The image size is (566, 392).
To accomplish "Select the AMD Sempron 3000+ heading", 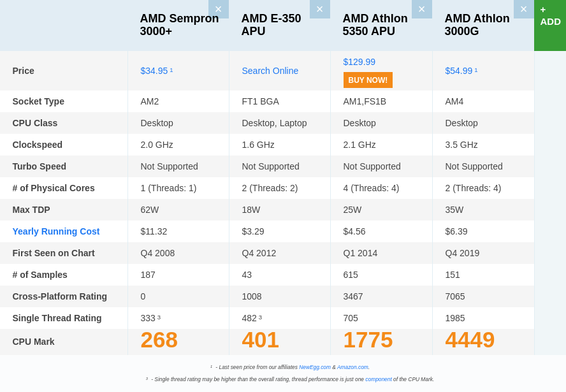I will pyautogui.click(x=179, y=25).
